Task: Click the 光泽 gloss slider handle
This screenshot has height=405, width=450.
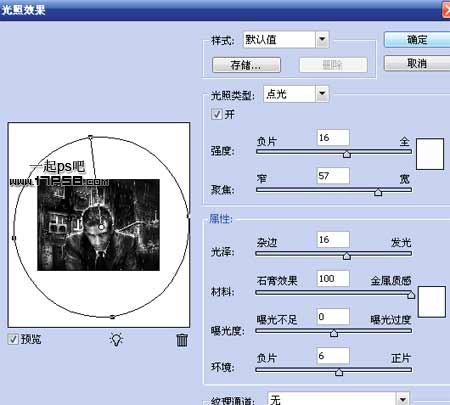Action: [x=347, y=256]
